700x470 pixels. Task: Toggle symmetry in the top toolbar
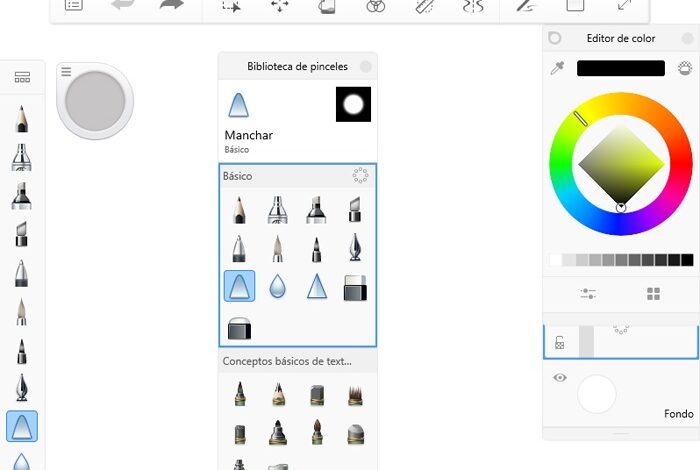[473, 6]
